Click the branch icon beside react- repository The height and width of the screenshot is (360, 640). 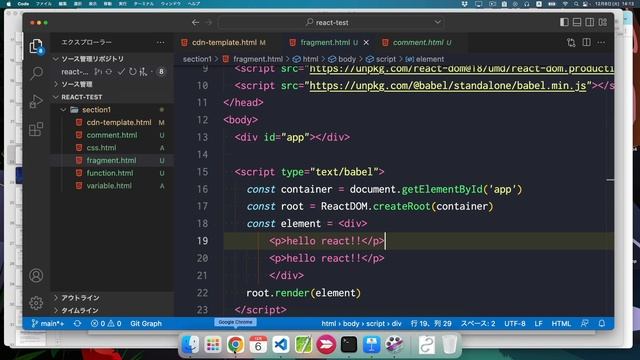click(x=98, y=72)
